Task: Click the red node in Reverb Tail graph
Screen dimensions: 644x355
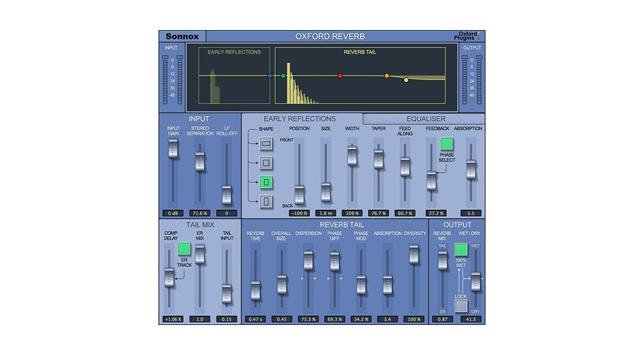Action: tap(340, 76)
